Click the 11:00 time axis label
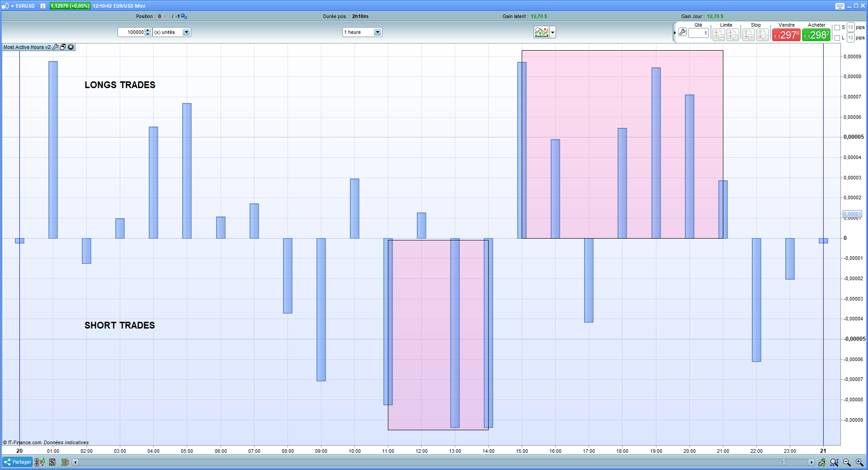Viewport: 868px width, 470px height. coord(388,451)
